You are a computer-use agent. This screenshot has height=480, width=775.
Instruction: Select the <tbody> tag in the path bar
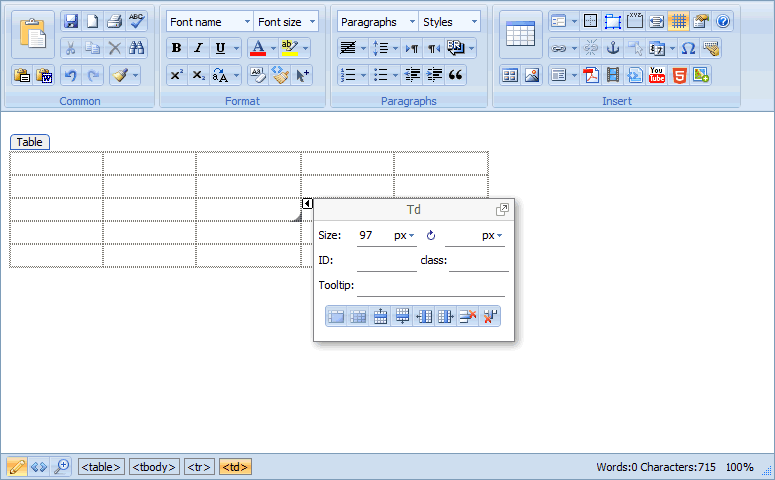click(154, 467)
